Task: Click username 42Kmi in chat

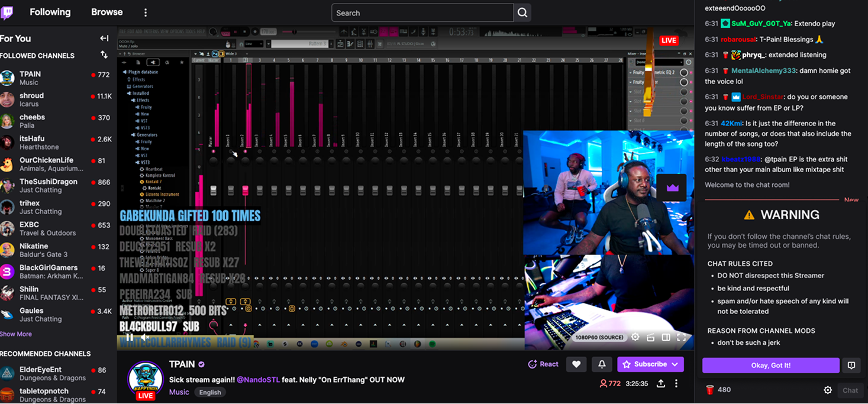Action: [x=732, y=124]
